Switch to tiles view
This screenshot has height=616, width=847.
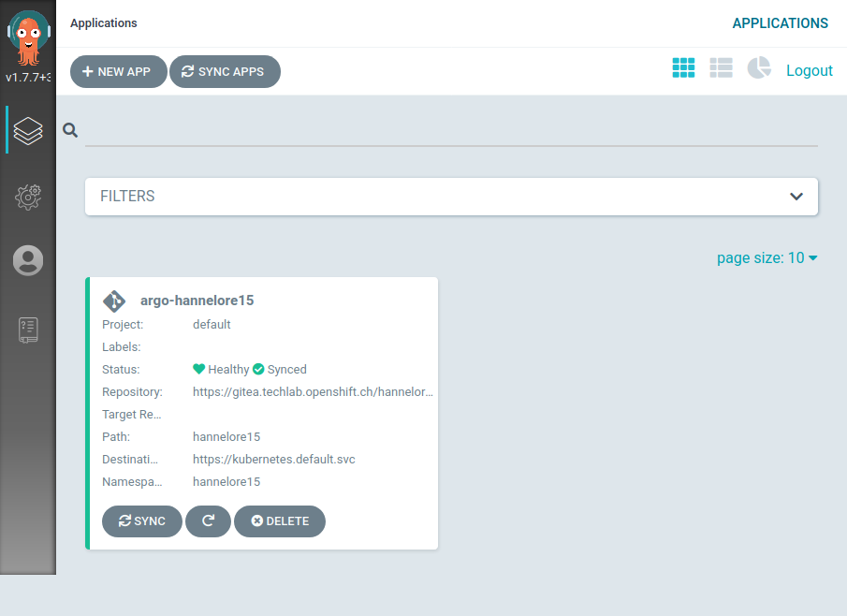click(x=683, y=67)
